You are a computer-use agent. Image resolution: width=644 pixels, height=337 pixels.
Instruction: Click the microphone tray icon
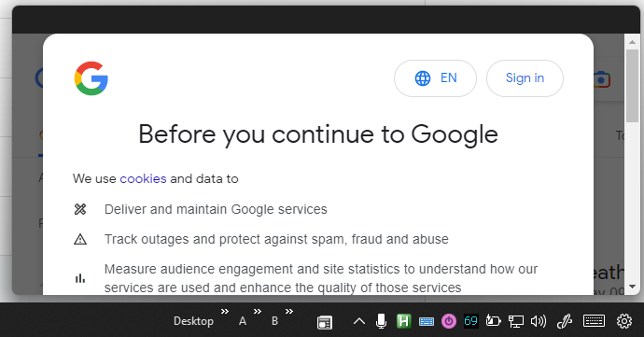[381, 321]
